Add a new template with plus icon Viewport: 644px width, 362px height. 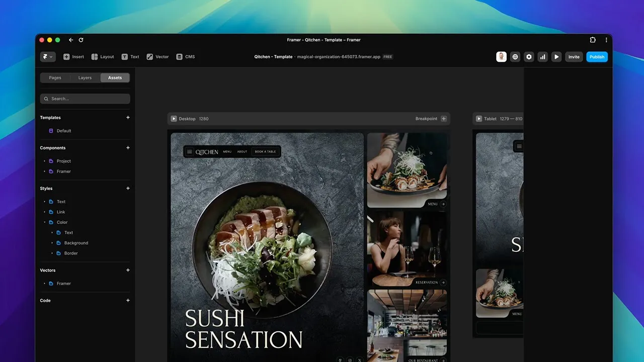(x=128, y=118)
